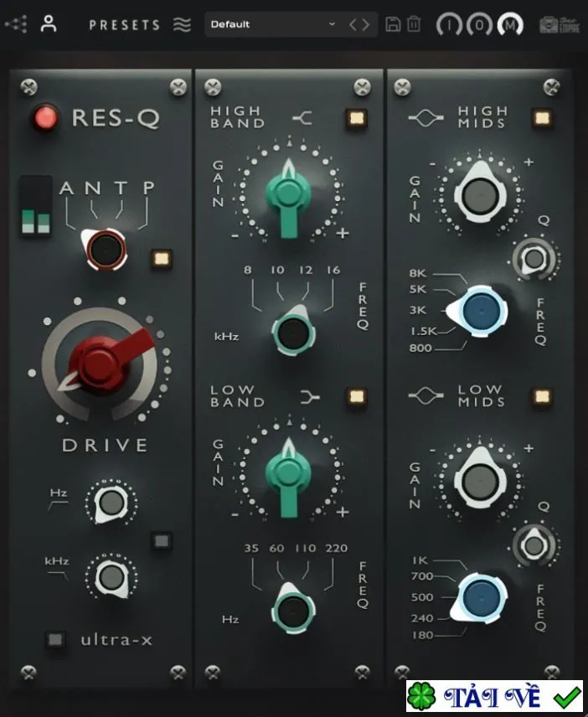Click the 1K Low Mids frequency label
Screen dimensions: 588x717
pos(420,560)
